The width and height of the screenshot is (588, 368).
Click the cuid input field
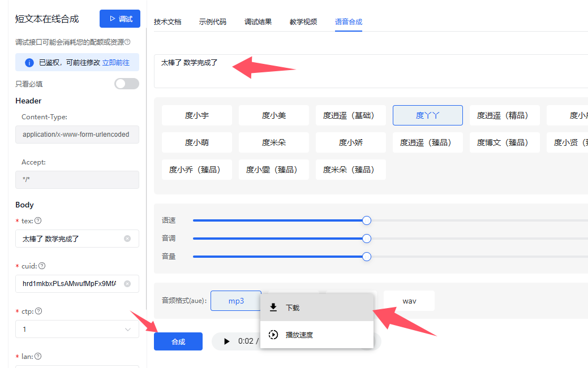coord(78,284)
